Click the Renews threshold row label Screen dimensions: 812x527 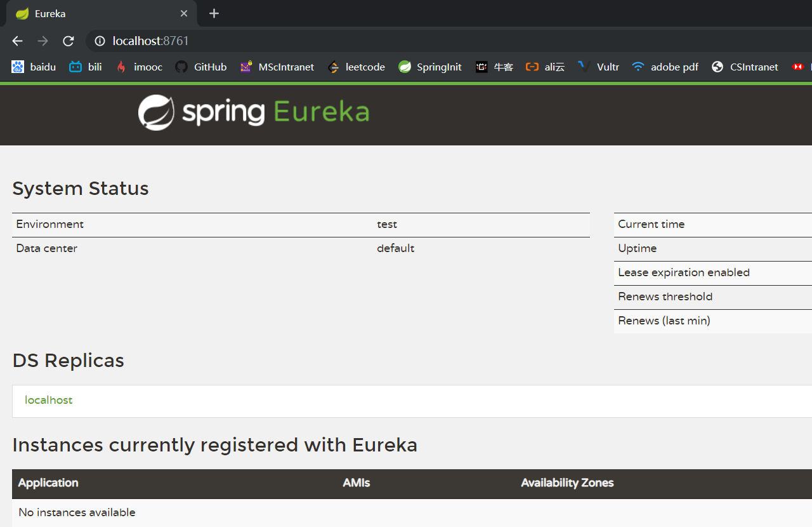click(665, 297)
